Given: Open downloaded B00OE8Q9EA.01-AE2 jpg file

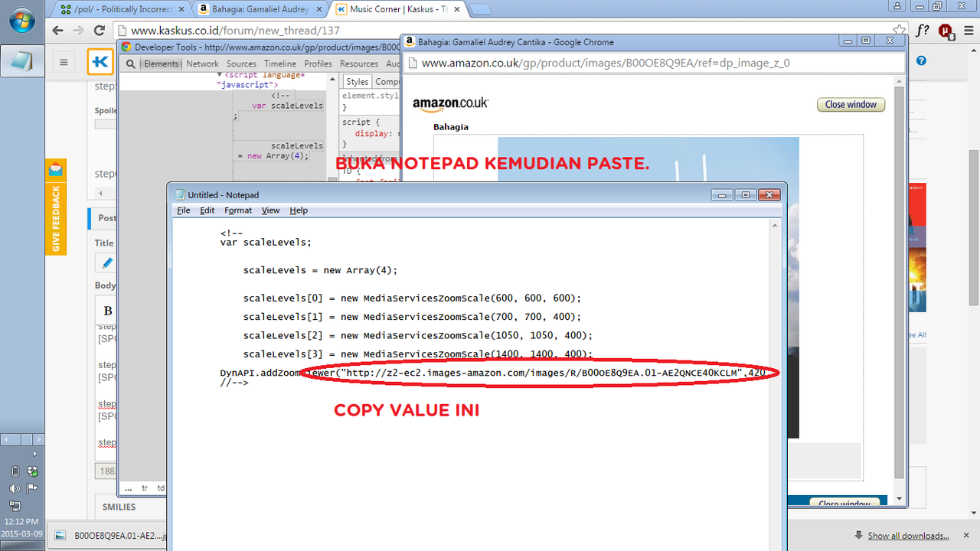Looking at the screenshot, I should pos(112,536).
